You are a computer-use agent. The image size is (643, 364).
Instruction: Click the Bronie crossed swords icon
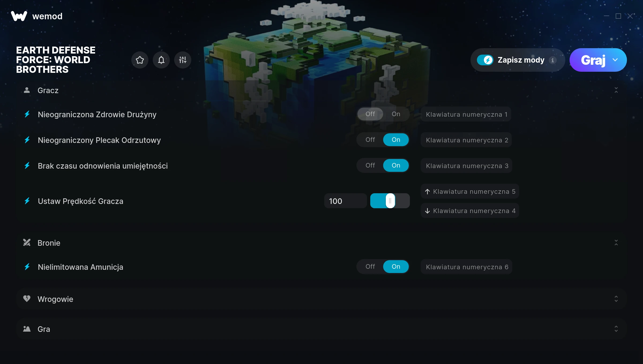point(27,242)
